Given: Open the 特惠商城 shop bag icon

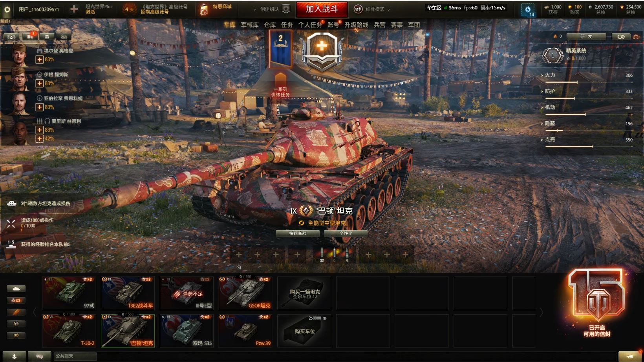Looking at the screenshot, I should pyautogui.click(x=204, y=9).
